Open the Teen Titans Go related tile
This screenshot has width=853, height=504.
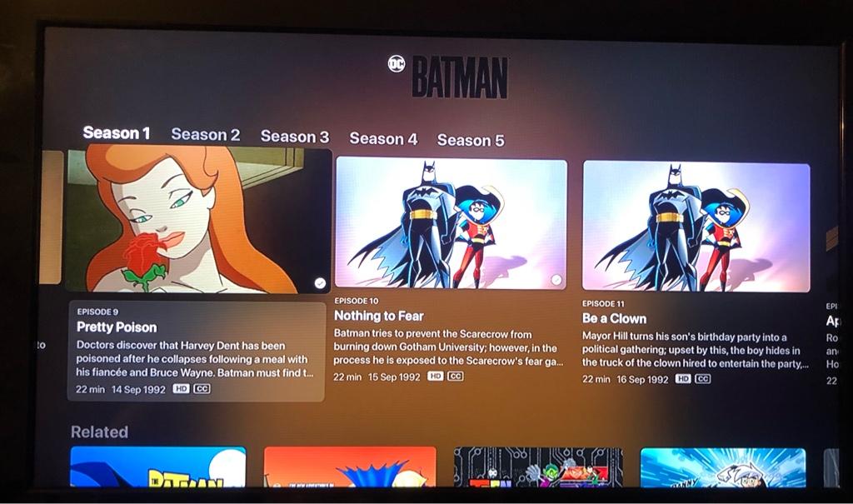[538, 467]
